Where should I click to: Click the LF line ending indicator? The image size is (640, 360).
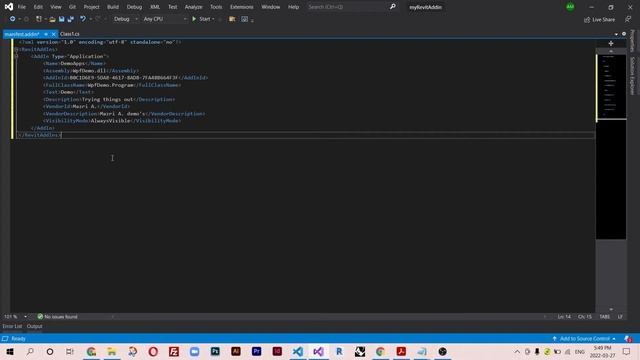pyautogui.click(x=620, y=317)
